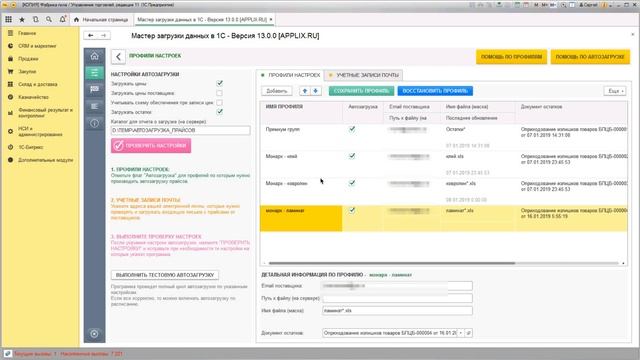
Task: Open ПОМОЩЬ ПО ПРОФИЛЯМ
Action: (x=511, y=57)
